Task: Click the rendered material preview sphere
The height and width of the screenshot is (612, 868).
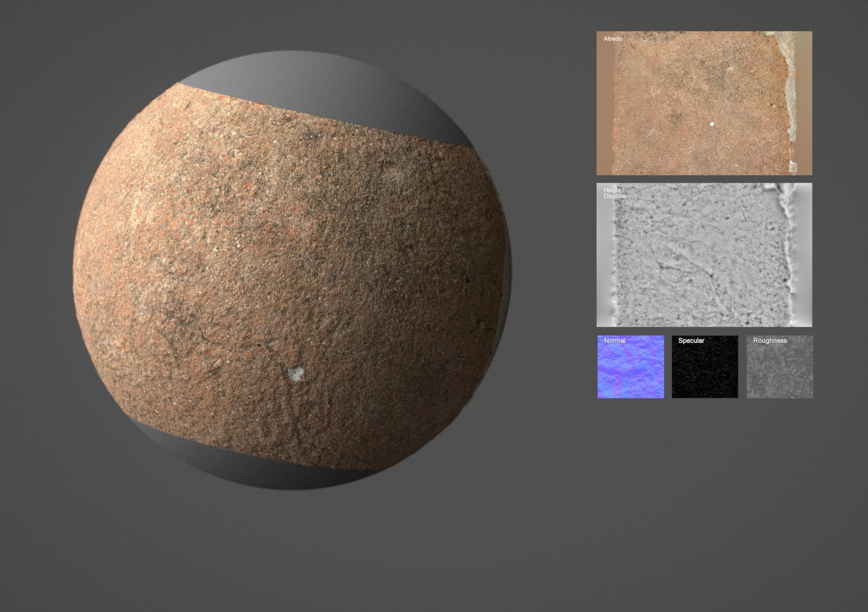Action: pyautogui.click(x=293, y=270)
